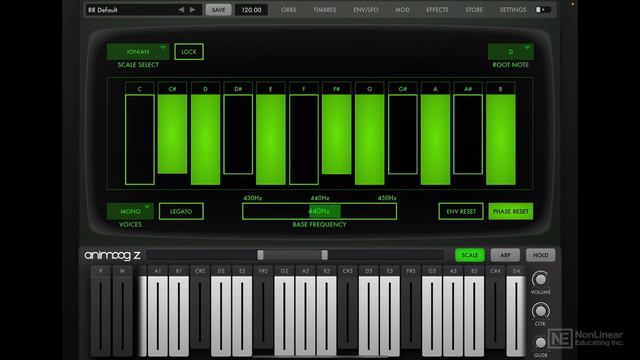This screenshot has height=360, width=640.
Task: Expand the root note D dropdown
Action: (511, 52)
